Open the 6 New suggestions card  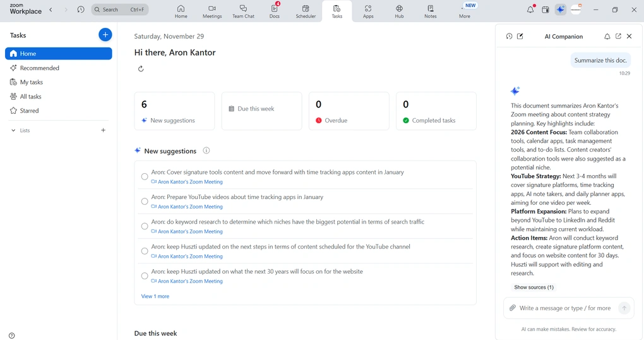pyautogui.click(x=174, y=111)
